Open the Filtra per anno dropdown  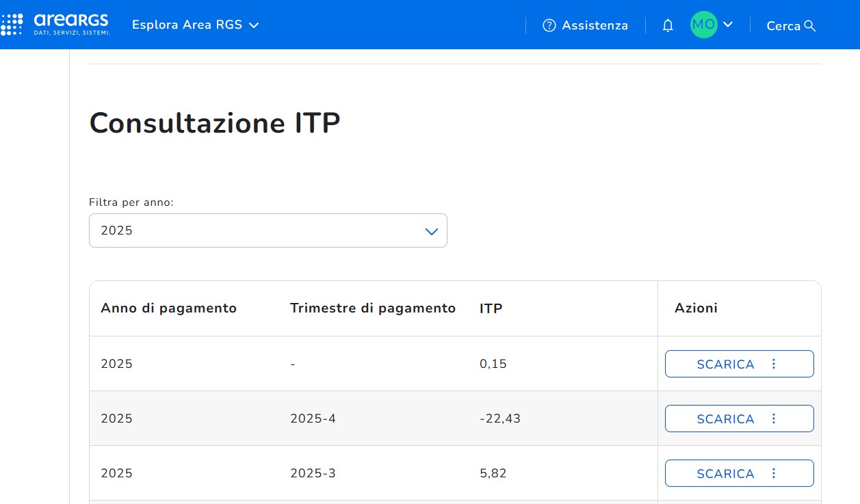(x=268, y=230)
